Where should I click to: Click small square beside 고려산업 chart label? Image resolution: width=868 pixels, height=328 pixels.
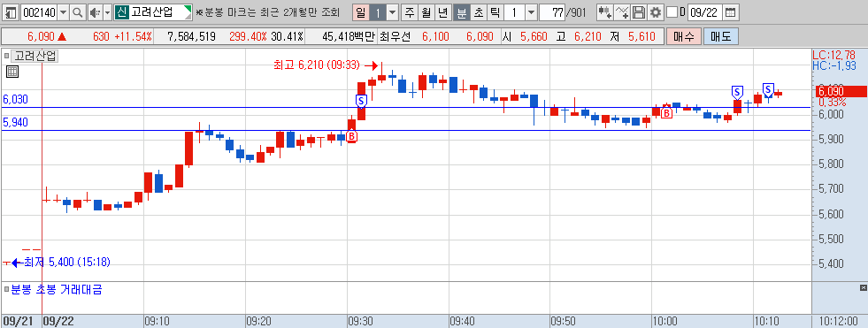click(x=7, y=56)
